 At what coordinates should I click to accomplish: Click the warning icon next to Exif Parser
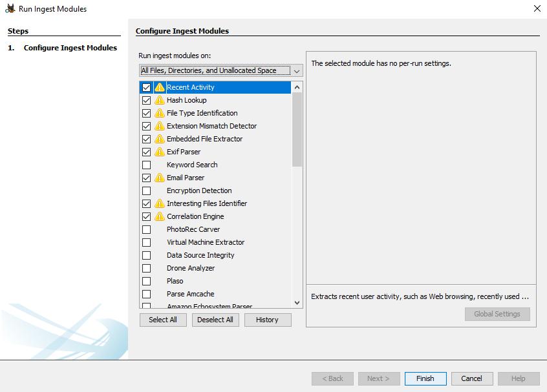159,152
